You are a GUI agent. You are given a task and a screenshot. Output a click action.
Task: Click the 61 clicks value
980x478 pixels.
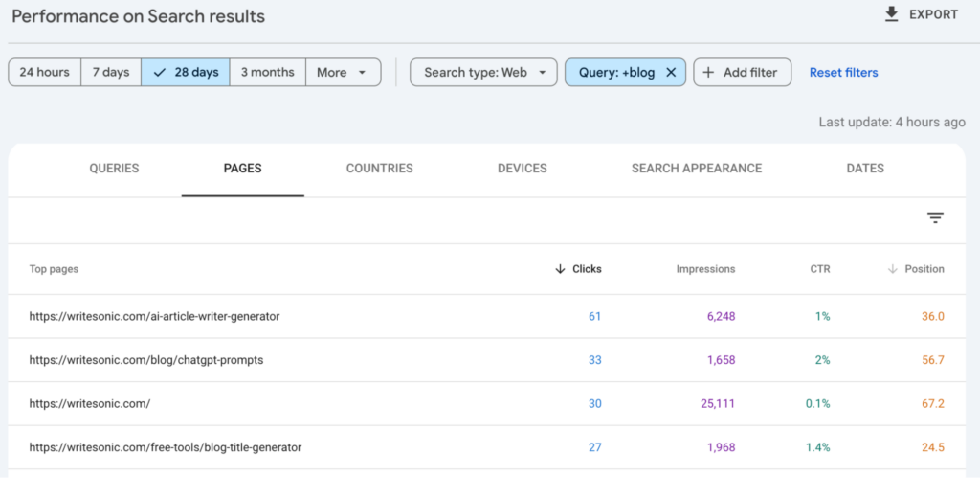594,316
